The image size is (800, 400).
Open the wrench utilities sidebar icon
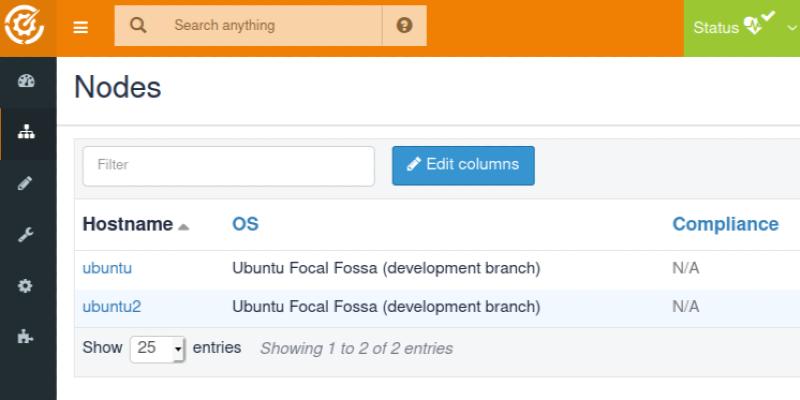point(27,235)
